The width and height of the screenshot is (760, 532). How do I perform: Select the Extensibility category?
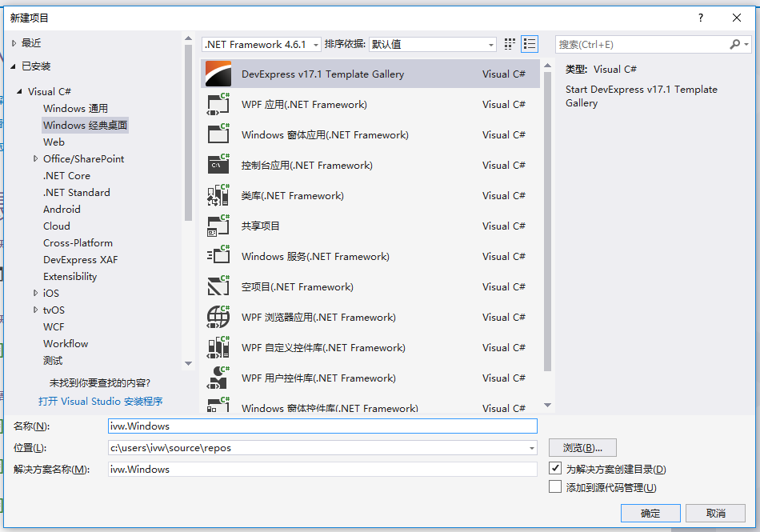[x=70, y=277]
